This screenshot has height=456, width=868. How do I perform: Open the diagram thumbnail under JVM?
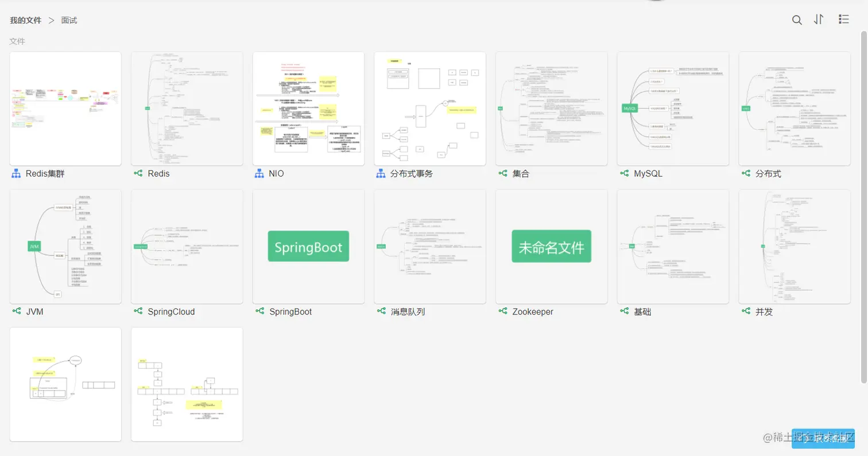tap(65, 384)
